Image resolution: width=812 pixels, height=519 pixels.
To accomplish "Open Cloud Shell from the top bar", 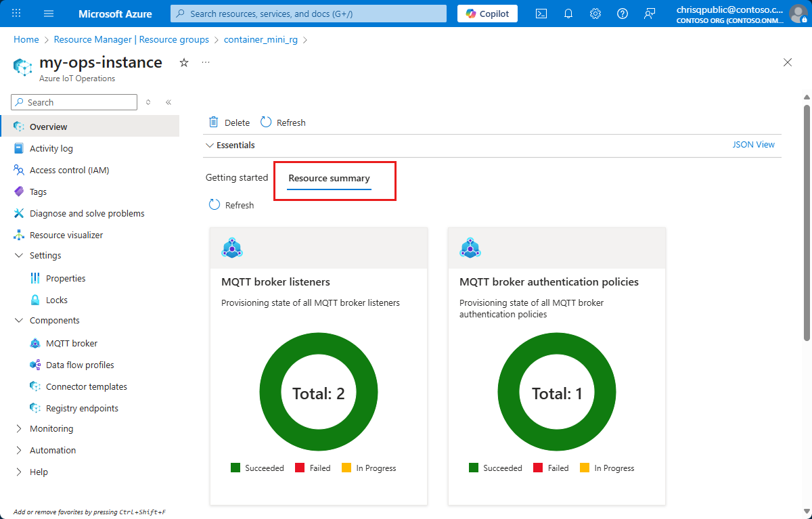I will 541,14.
